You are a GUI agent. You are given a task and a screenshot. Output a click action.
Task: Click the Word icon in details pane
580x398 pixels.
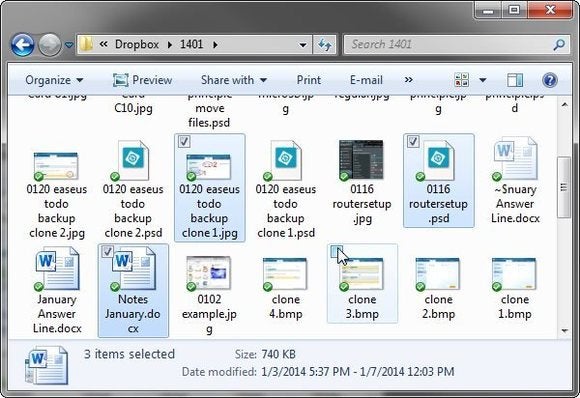coord(46,365)
